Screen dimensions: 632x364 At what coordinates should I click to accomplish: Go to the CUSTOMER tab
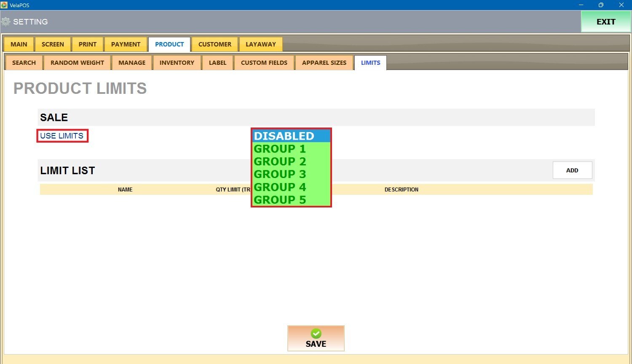215,44
